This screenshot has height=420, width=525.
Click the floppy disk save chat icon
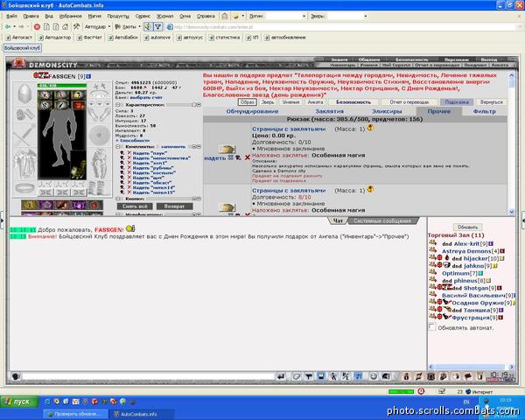[x=321, y=376]
